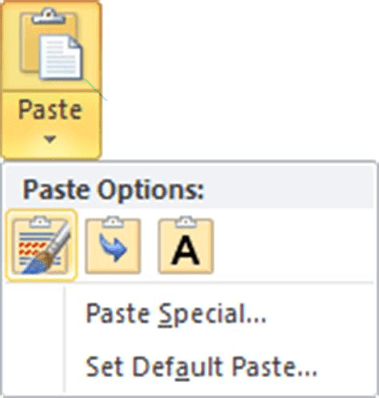Select the highlighted first paste option

click(x=42, y=245)
